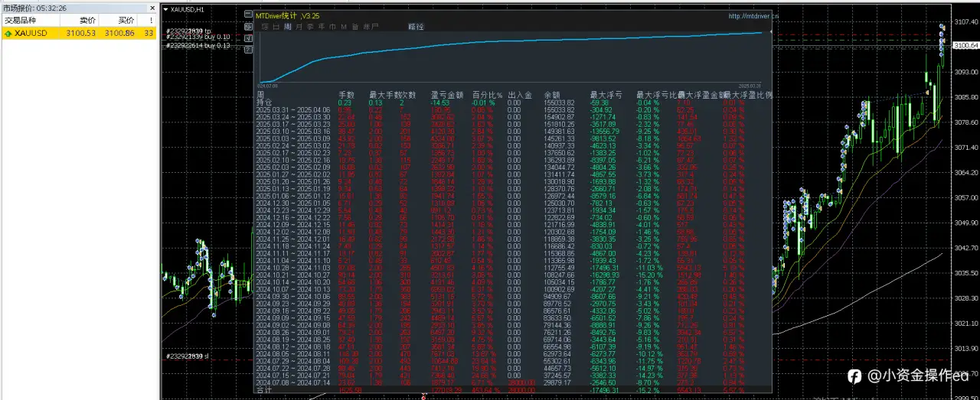Screen dimensions: 980x400
Task: Switch statistics to the 账户 tab
Action: click(x=370, y=26)
